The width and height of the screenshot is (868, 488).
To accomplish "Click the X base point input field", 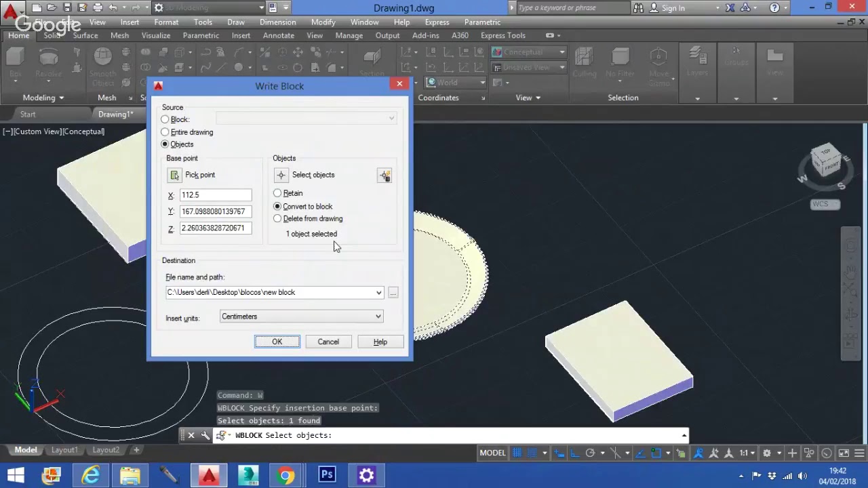I will pyautogui.click(x=215, y=195).
